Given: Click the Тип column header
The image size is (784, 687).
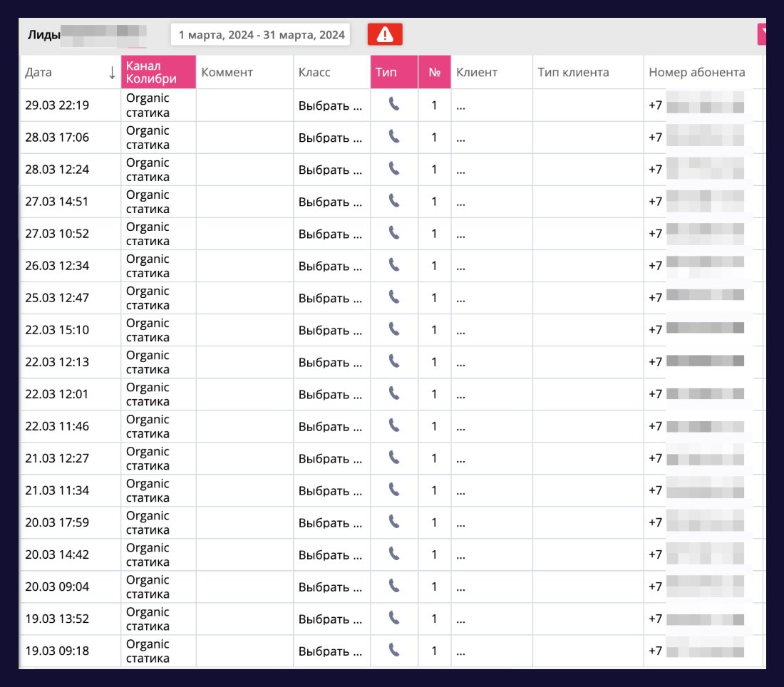Looking at the screenshot, I should click(394, 72).
